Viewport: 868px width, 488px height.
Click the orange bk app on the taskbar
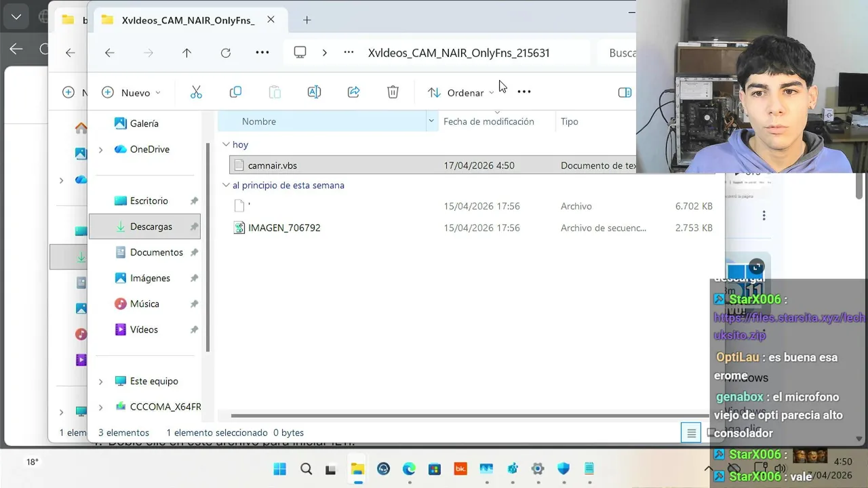(460, 469)
